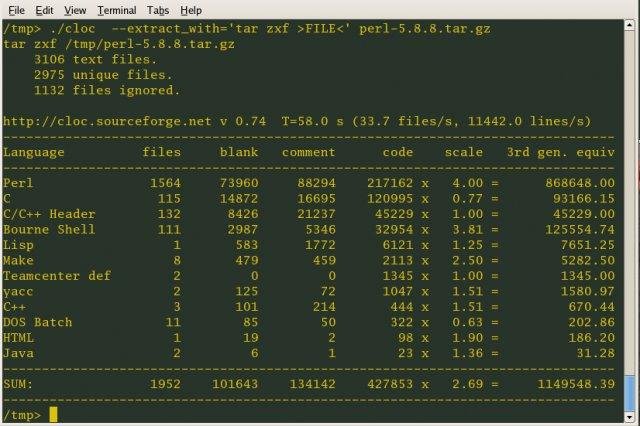Click the blue scrollbar thumb
This screenshot has width=640, height=426.
pos(630,393)
